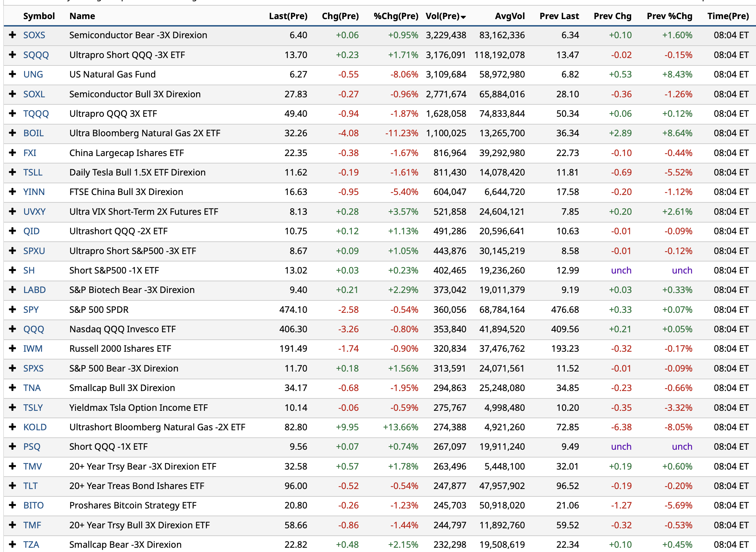This screenshot has height=552, width=756.
Task: Click the plus icon next to KOLD
Action: [x=13, y=427]
